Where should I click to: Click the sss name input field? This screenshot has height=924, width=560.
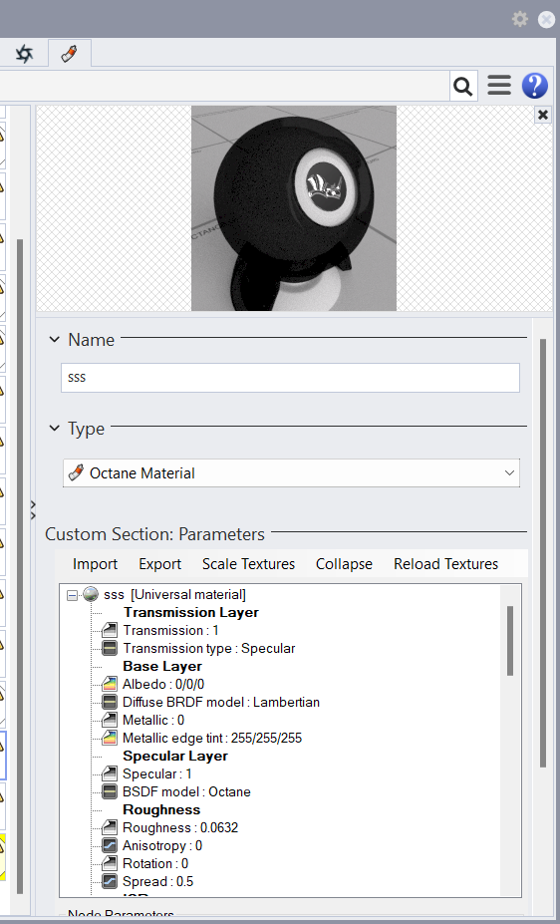coord(290,378)
